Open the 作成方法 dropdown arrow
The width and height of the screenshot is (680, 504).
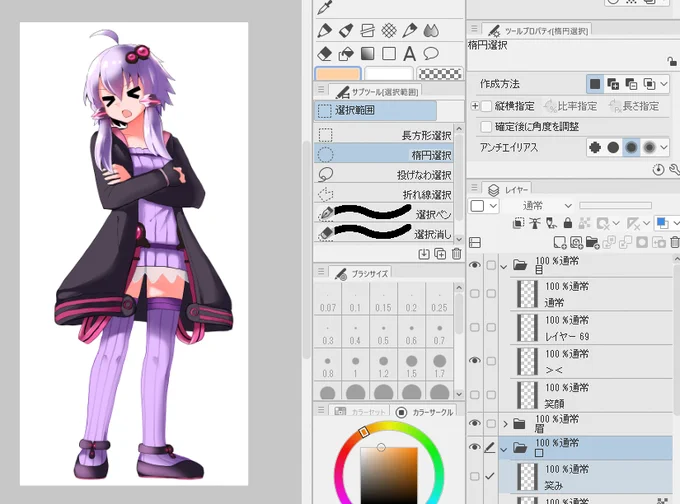[x=664, y=84]
